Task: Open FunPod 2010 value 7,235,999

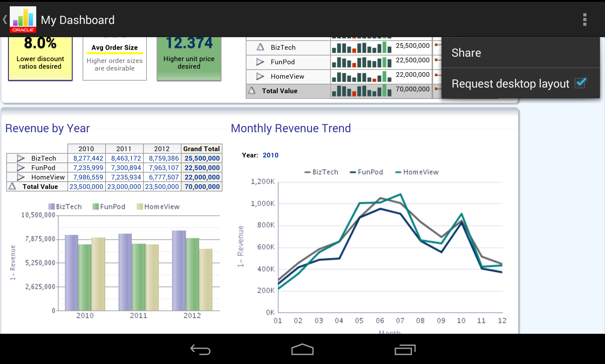Action: (x=88, y=168)
